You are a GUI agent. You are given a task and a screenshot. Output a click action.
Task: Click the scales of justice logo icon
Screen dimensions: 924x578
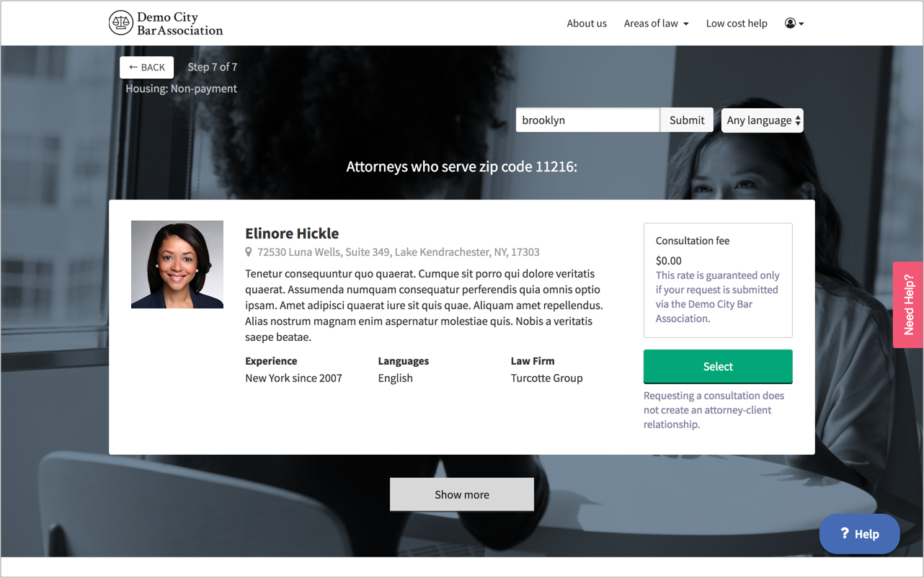121,23
